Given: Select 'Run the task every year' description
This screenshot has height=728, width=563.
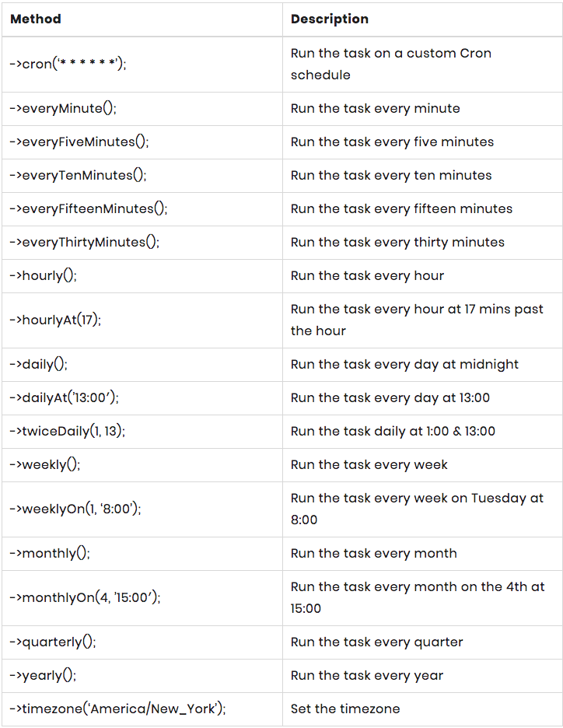Looking at the screenshot, I should click(x=367, y=676).
